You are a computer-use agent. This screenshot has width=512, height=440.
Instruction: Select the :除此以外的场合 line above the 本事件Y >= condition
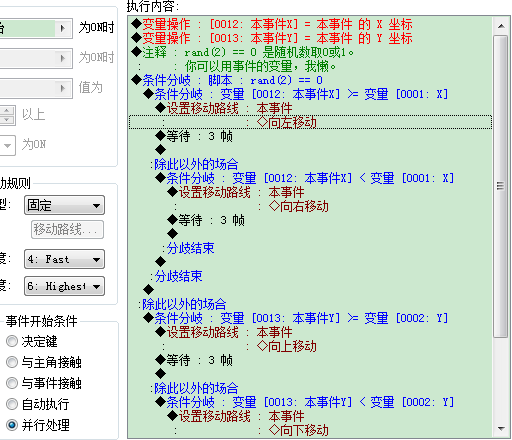point(310,304)
